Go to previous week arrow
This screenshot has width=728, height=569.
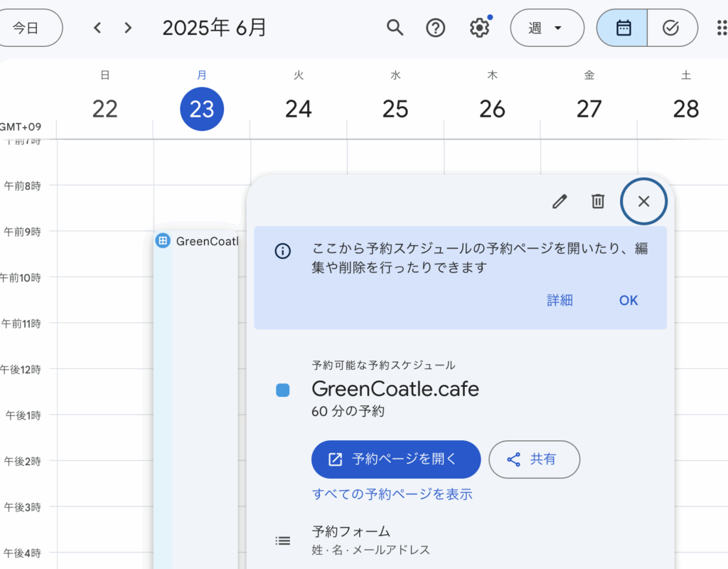coord(97,28)
